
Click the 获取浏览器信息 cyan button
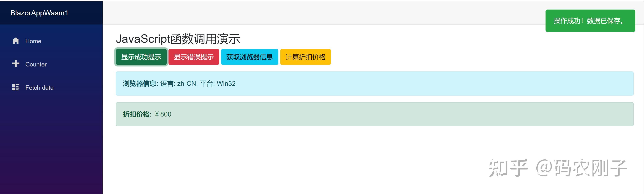pyautogui.click(x=249, y=57)
